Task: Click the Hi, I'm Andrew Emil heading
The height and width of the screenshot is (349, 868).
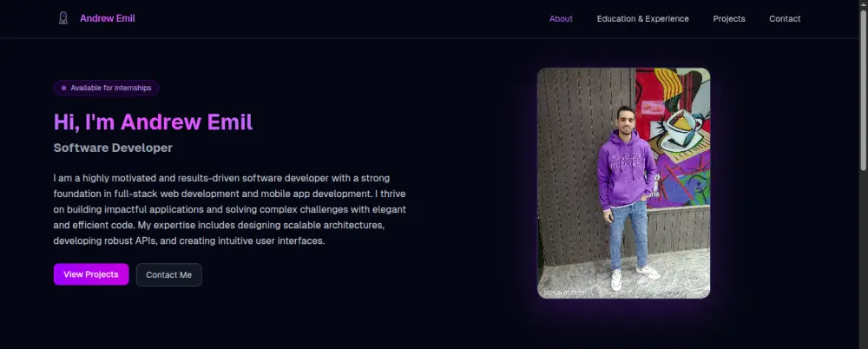Action: 154,122
